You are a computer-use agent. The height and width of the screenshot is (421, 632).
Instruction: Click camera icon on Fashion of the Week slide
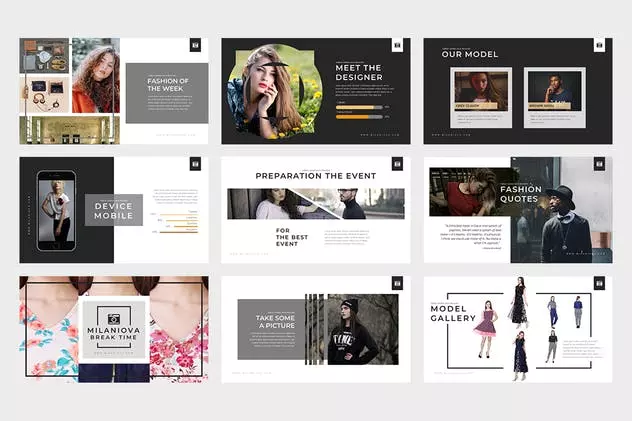[x=195, y=45]
